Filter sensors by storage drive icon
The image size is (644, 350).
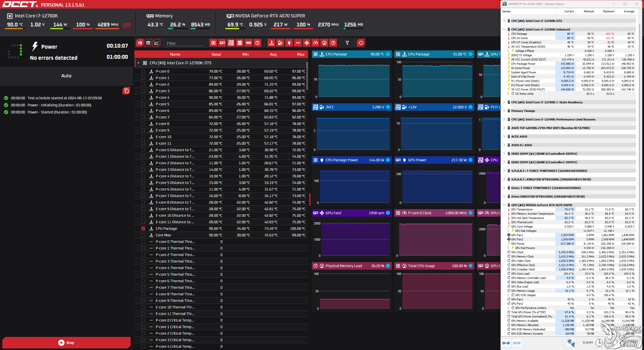point(240,43)
